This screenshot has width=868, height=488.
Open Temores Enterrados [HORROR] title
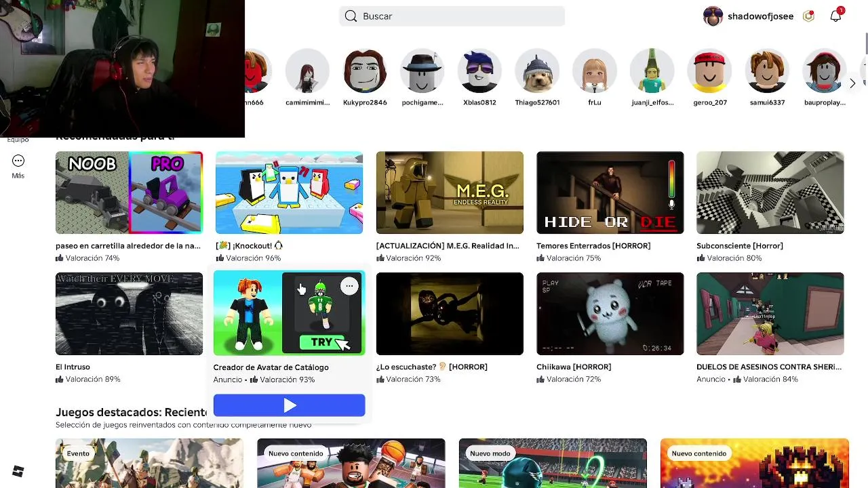click(593, 246)
